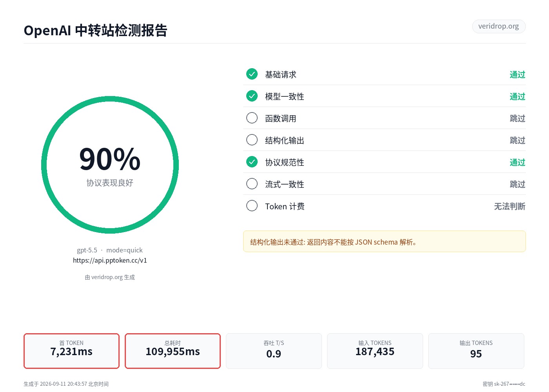This screenshot has height=392, width=549.
Task: Open the https://api.pptoken.cc/v1 URL
Action: (x=110, y=260)
